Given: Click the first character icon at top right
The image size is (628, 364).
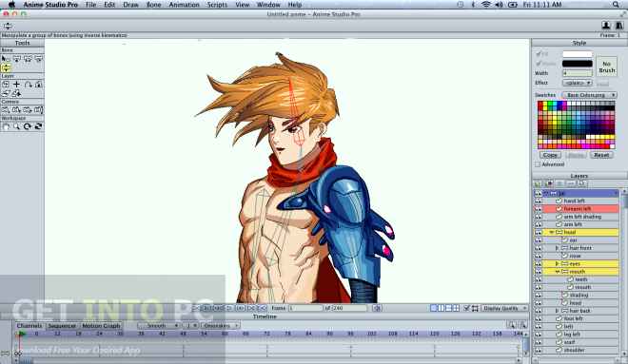Looking at the screenshot, I should (x=606, y=26).
